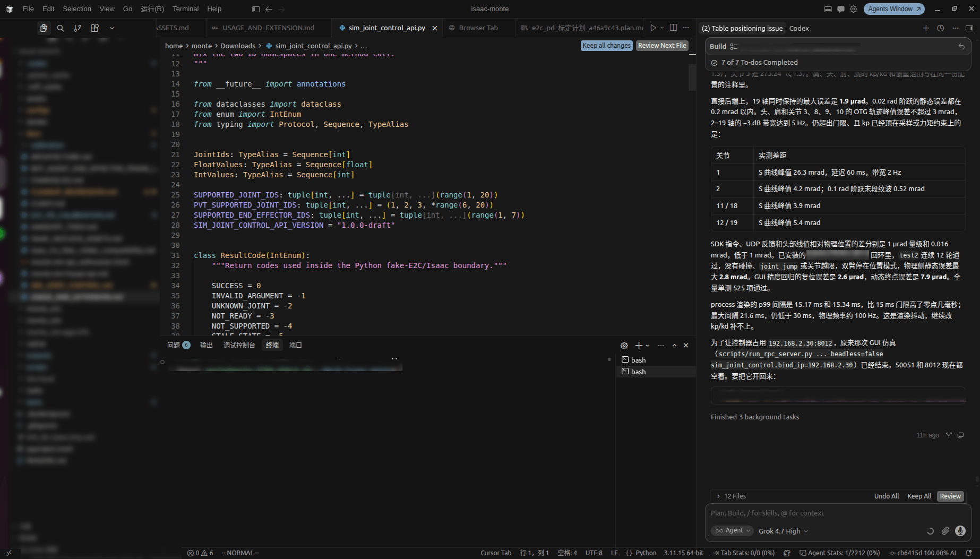980x559 pixels.
Task: Open the new terminal profile dropdown chevron
Action: [x=647, y=346]
